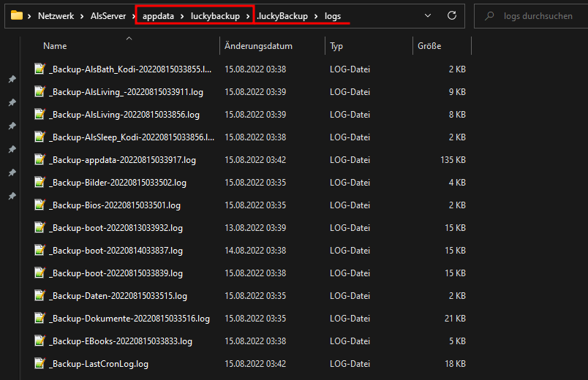Click the 21 KB size value
Viewport: 588px width, 380px height.
(455, 319)
